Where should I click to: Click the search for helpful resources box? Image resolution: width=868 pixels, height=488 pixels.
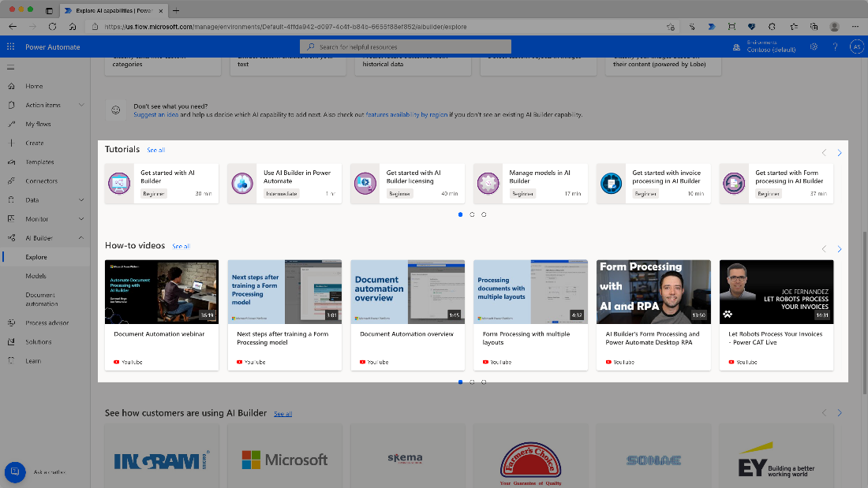[x=406, y=47]
